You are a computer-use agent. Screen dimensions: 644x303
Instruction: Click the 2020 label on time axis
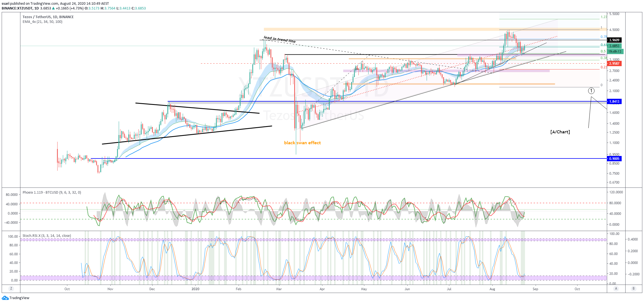pyautogui.click(x=195, y=289)
